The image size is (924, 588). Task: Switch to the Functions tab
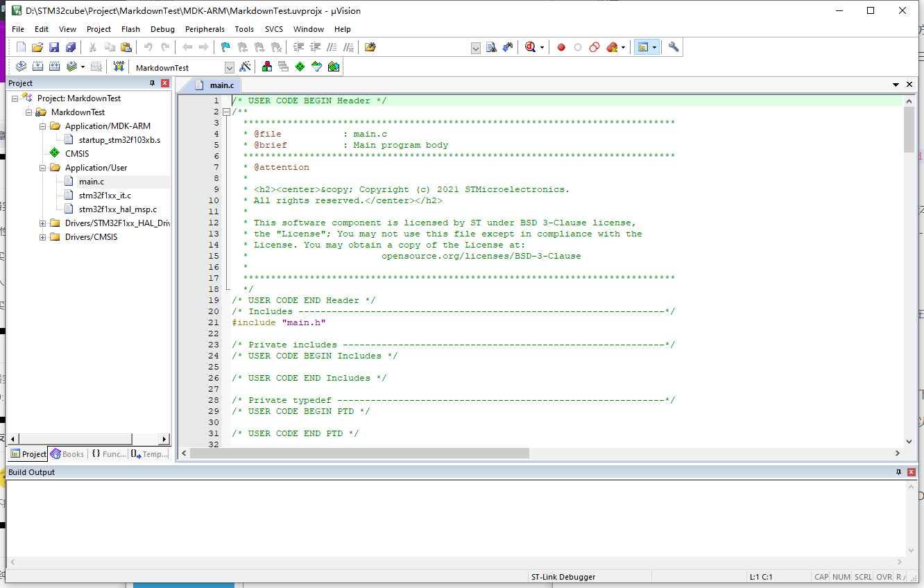pyautogui.click(x=108, y=454)
